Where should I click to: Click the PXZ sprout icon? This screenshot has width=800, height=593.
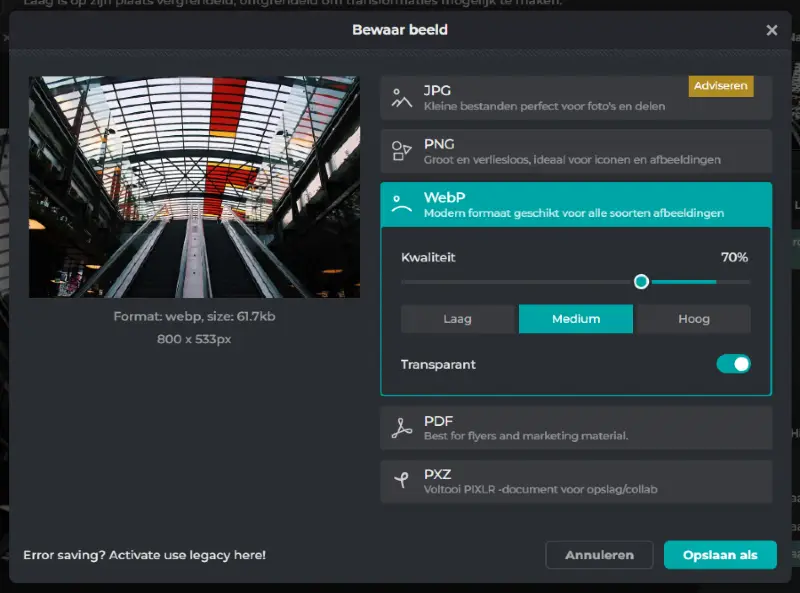402,481
